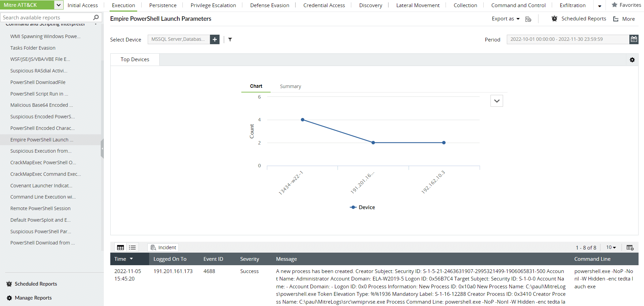This screenshot has height=306, width=644.
Task: Click the Favorites star icon
Action: [x=614, y=5]
